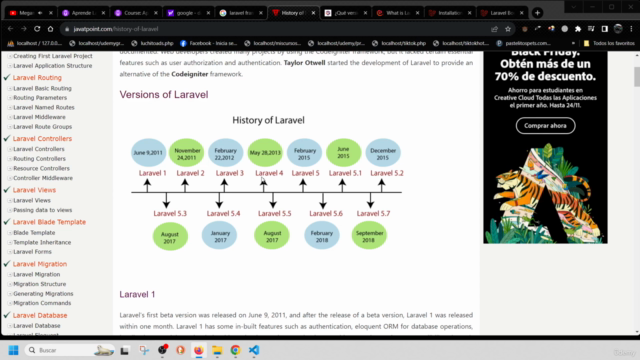
Task: Open Firefox from the taskbar
Action: pos(199,350)
